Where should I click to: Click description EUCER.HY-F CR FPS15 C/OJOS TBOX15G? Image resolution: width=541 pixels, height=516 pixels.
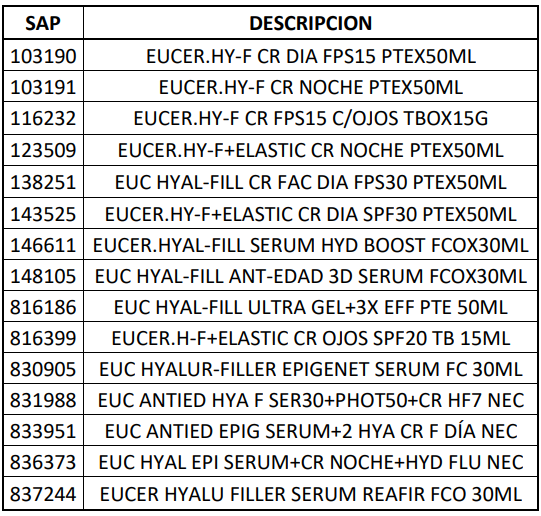pyautogui.click(x=311, y=118)
